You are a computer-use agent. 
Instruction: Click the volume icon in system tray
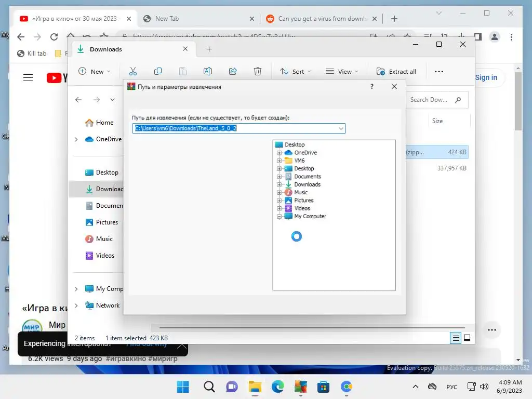484,387
